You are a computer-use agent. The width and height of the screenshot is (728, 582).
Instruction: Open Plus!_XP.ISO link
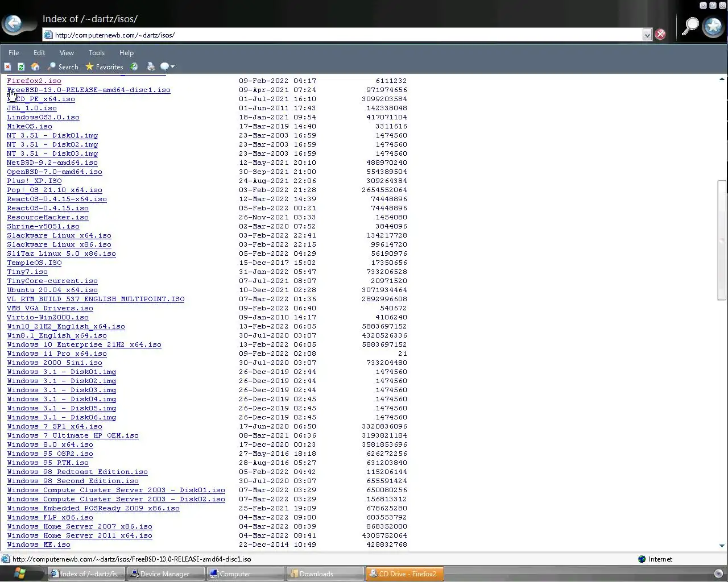(x=34, y=181)
